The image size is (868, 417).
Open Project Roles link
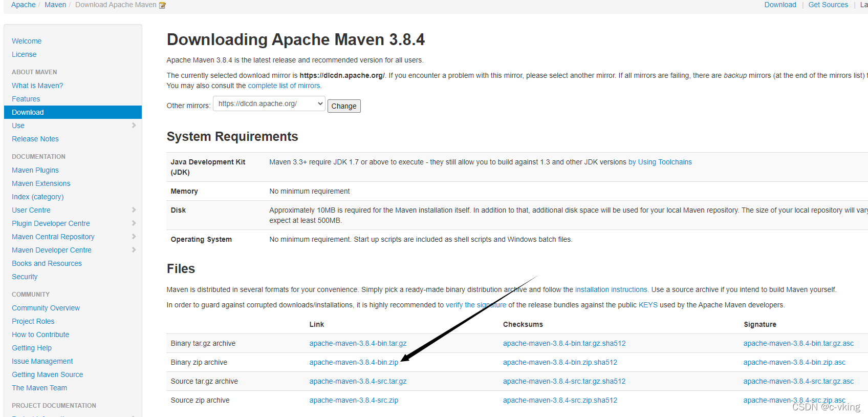click(x=33, y=321)
